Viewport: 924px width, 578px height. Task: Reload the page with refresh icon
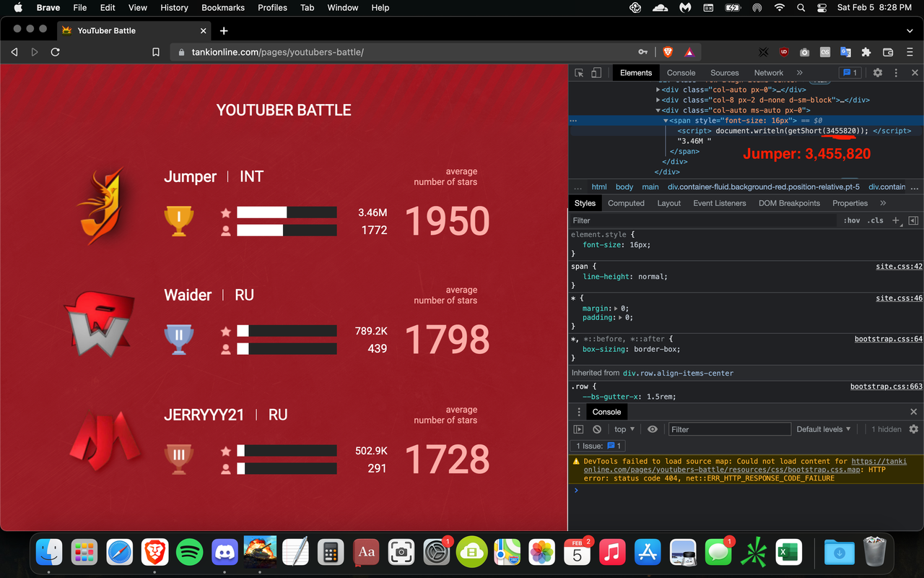(55, 52)
